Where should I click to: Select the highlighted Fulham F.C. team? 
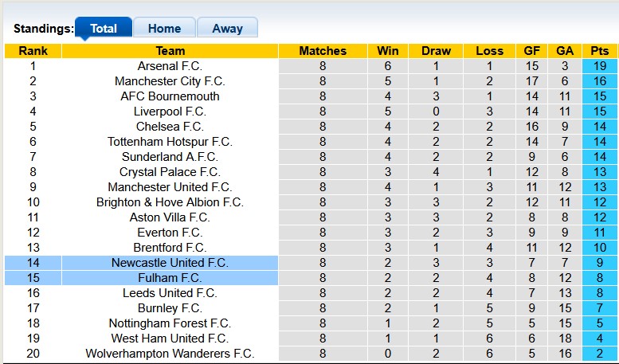(170, 278)
